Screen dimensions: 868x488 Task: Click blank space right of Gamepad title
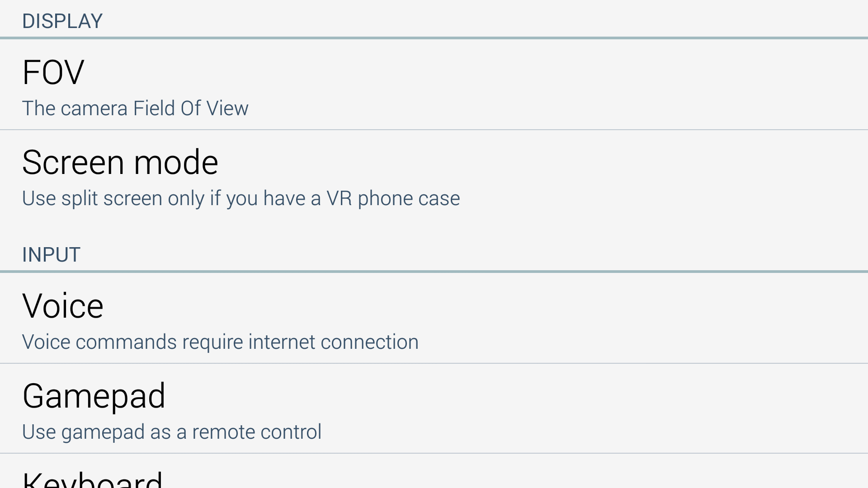(x=497, y=396)
